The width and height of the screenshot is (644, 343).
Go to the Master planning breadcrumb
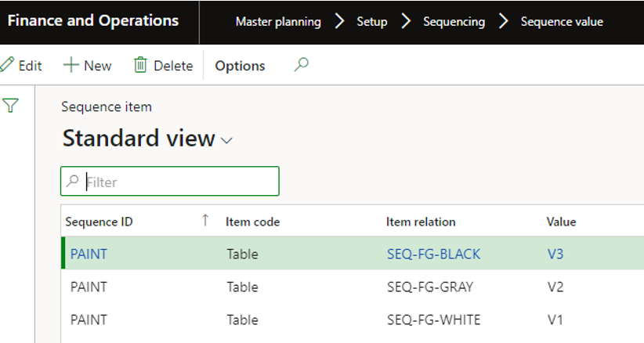click(278, 21)
